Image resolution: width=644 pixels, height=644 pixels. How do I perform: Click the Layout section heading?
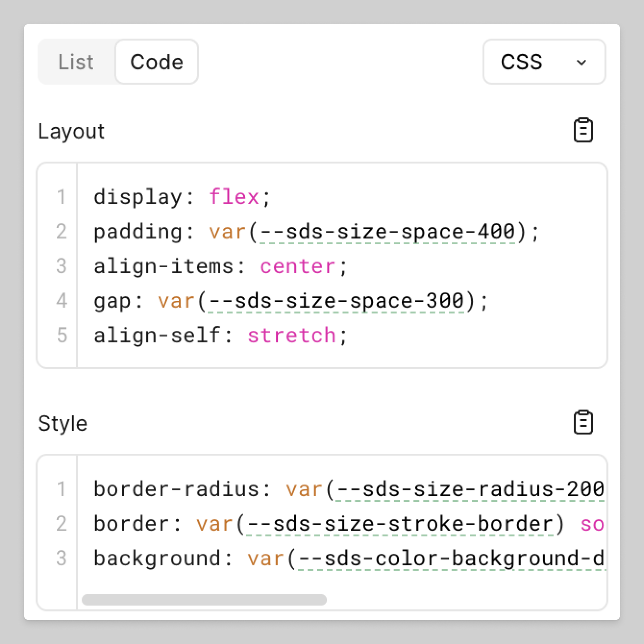[71, 131]
